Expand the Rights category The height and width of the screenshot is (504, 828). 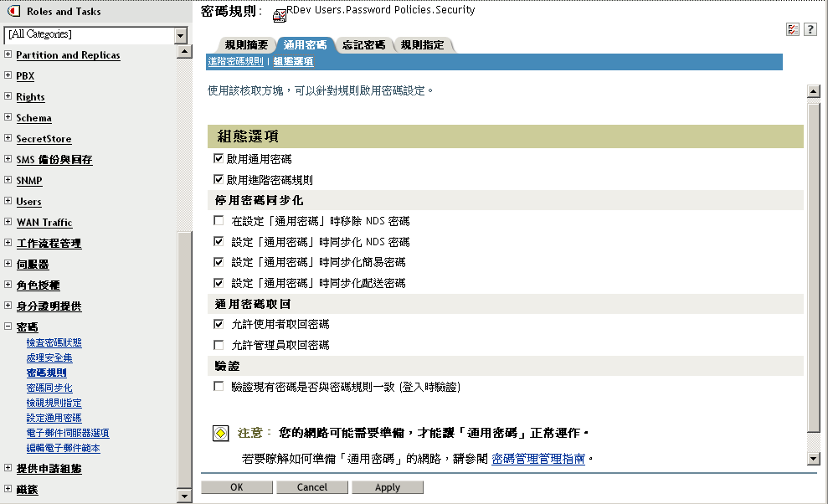click(8, 96)
